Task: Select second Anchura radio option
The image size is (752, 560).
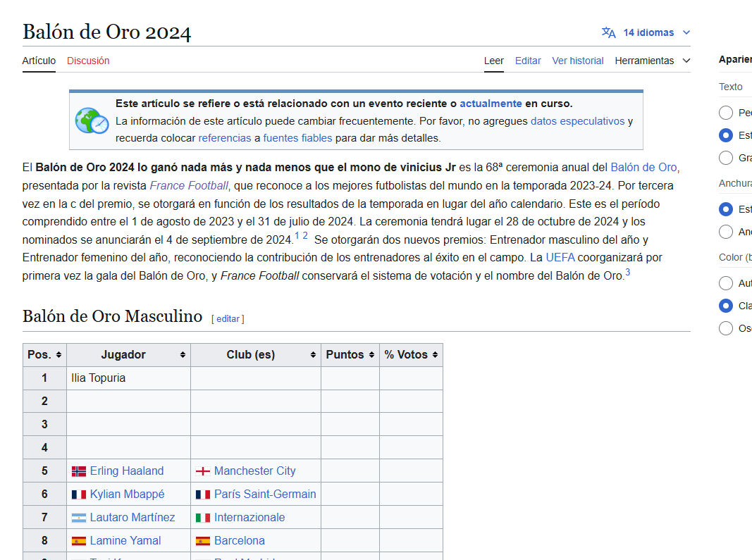Action: point(726,232)
